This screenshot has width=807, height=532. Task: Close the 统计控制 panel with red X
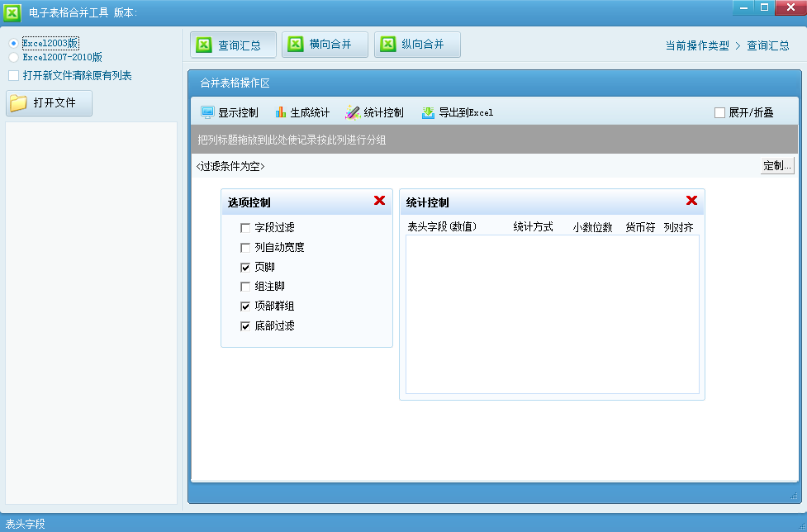pyautogui.click(x=691, y=201)
